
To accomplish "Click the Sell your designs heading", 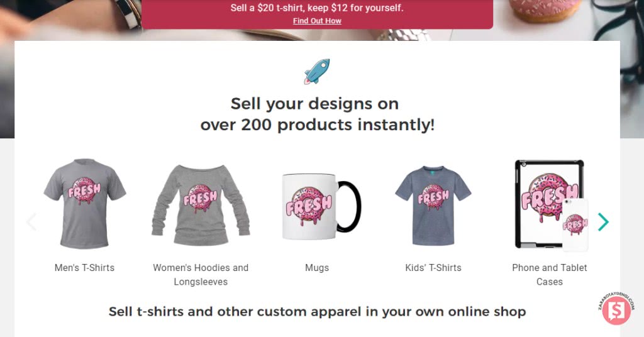I will [317, 114].
